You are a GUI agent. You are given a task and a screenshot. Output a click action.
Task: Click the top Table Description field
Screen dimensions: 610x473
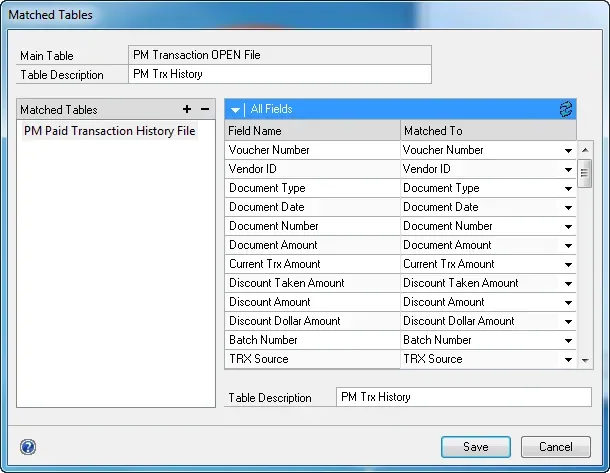point(280,74)
